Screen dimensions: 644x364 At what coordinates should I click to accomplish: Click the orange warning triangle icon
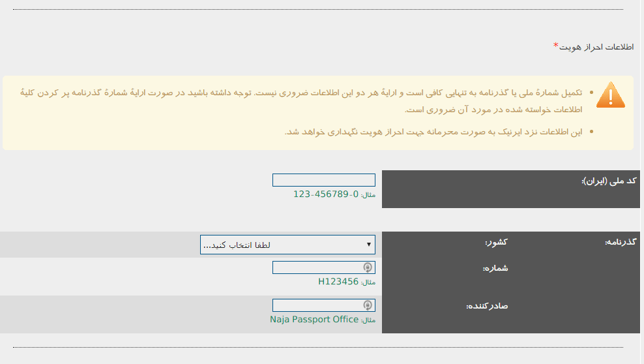tap(610, 95)
